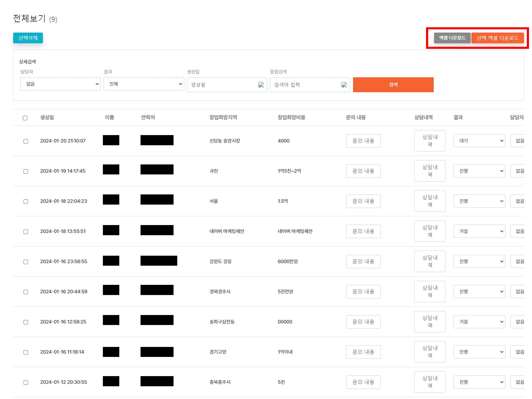Click the 창업희망지역 column header
This screenshot has height=399, width=532.
click(223, 117)
